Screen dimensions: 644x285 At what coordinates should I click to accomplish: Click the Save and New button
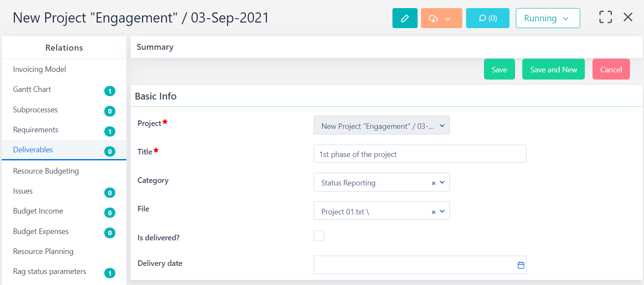click(x=553, y=69)
